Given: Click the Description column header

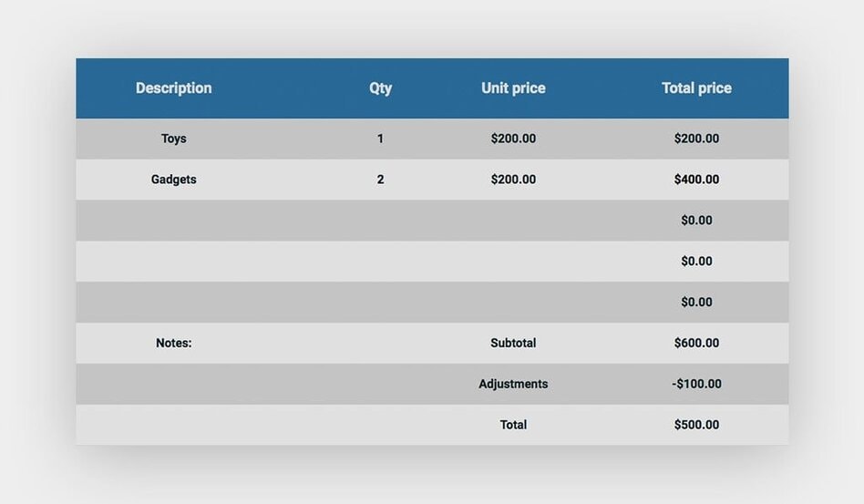Looking at the screenshot, I should tap(173, 88).
